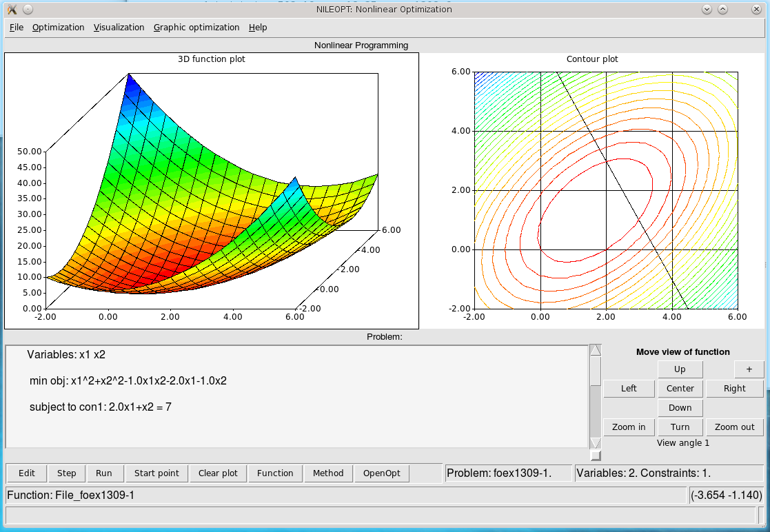Screen dimensions: 770x532
Task: Click the Clear plot button
Action: coord(218,473)
